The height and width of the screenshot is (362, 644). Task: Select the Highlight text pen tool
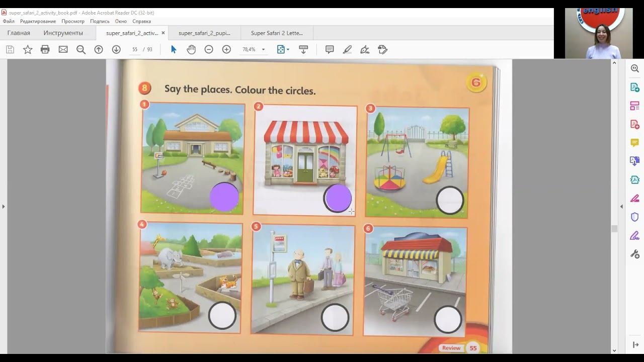347,49
